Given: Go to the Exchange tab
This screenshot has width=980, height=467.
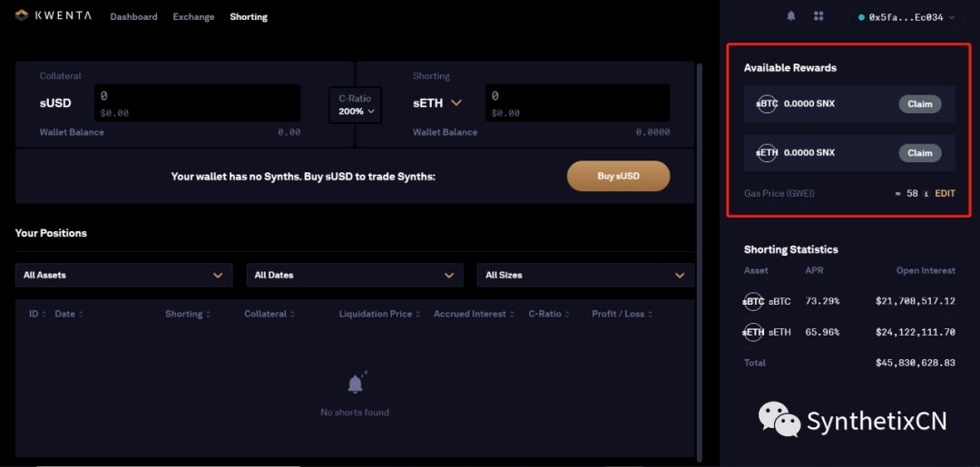Looking at the screenshot, I should click(193, 17).
